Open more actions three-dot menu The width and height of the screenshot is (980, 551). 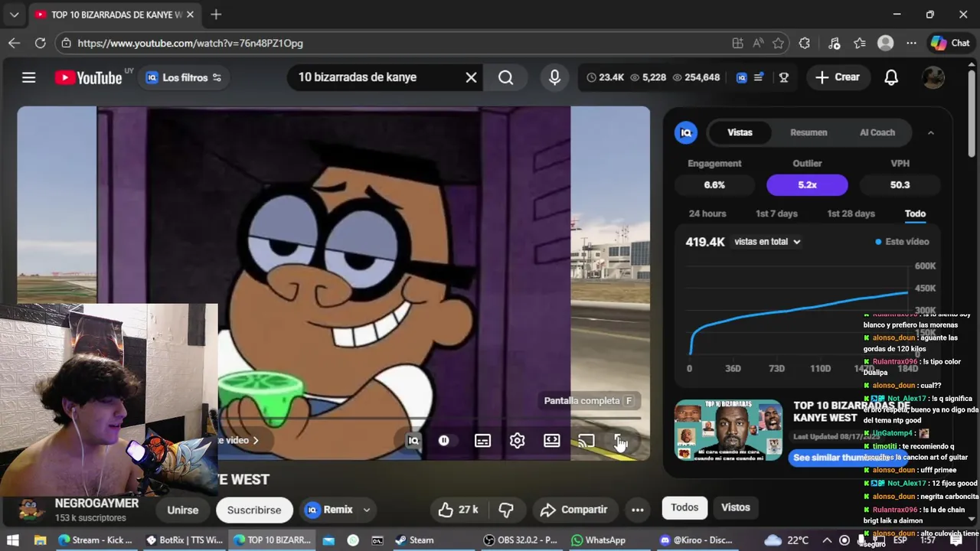637,510
